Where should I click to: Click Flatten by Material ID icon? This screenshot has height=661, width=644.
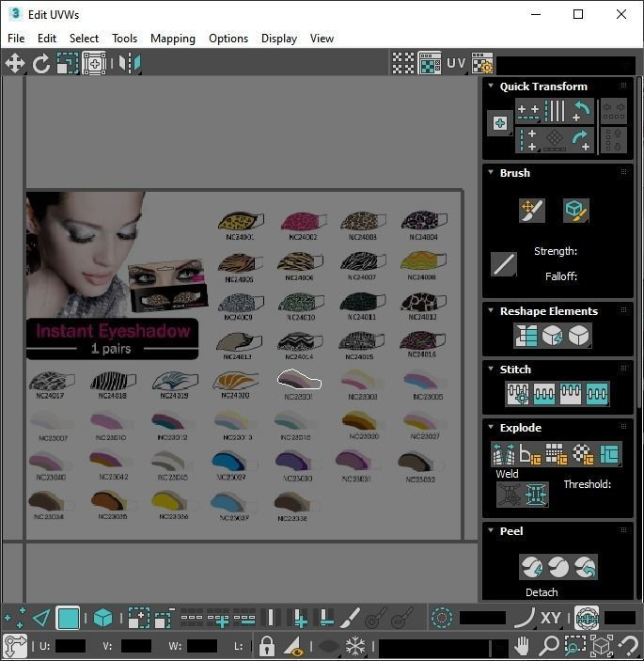pos(583,454)
